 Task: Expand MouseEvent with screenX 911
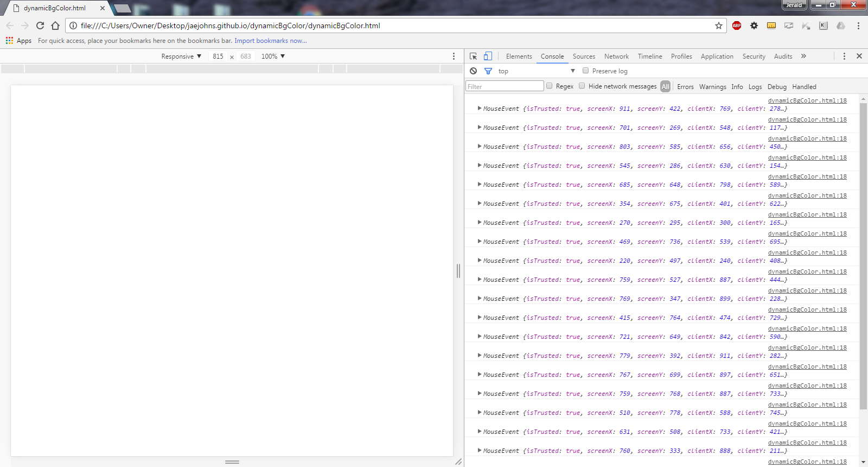[480, 108]
